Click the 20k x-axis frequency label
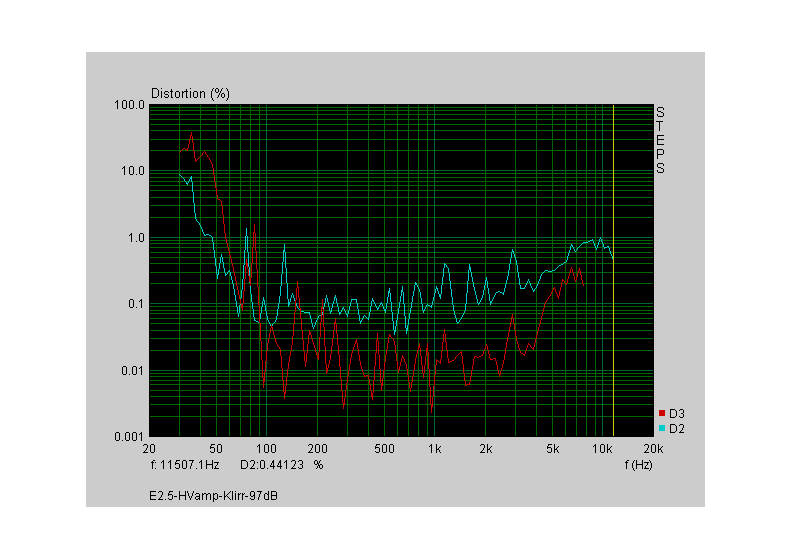 pos(653,449)
